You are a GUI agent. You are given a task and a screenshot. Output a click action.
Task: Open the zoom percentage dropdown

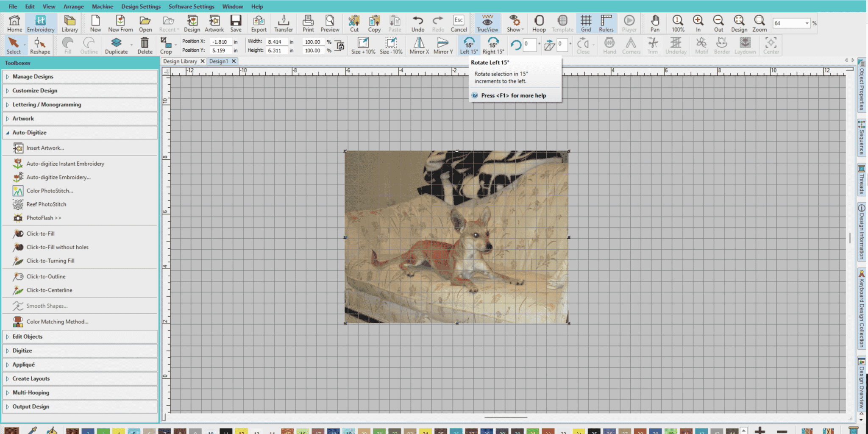click(807, 23)
